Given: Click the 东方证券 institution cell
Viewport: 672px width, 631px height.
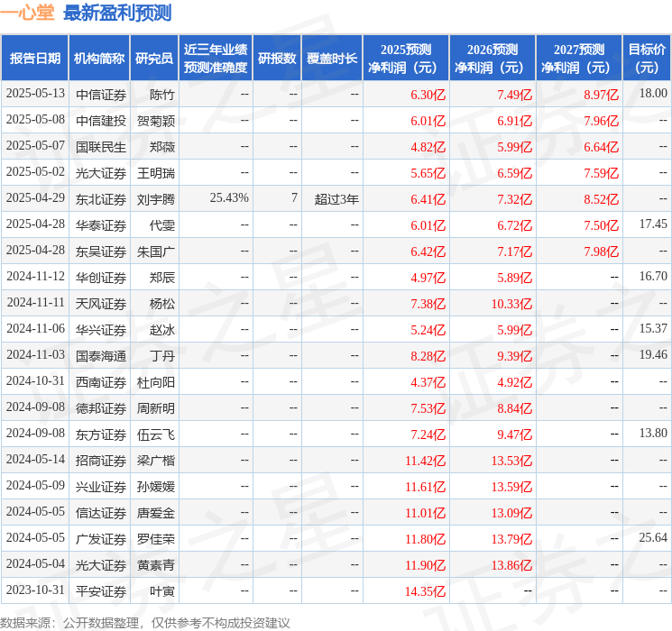Looking at the screenshot, I should 101,434.
